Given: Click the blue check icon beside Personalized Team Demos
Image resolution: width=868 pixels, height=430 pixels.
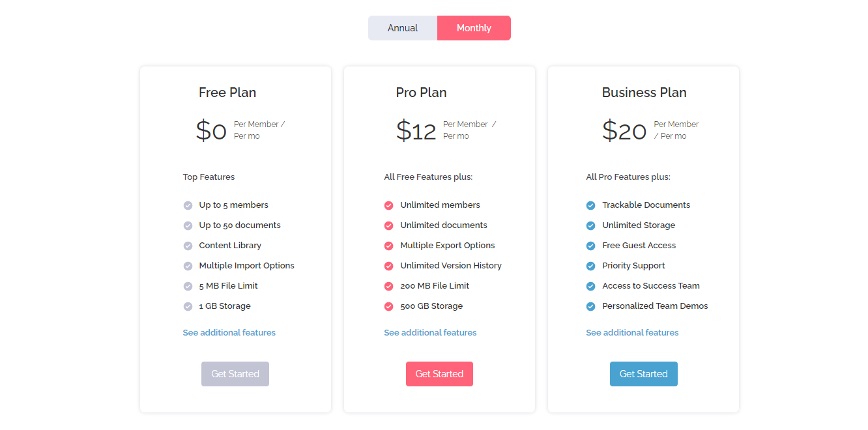Looking at the screenshot, I should 591,306.
